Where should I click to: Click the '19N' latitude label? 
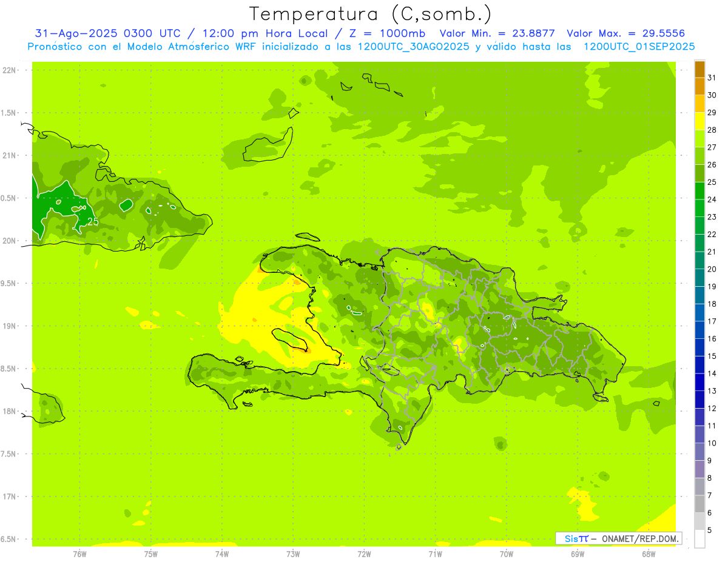[9, 326]
